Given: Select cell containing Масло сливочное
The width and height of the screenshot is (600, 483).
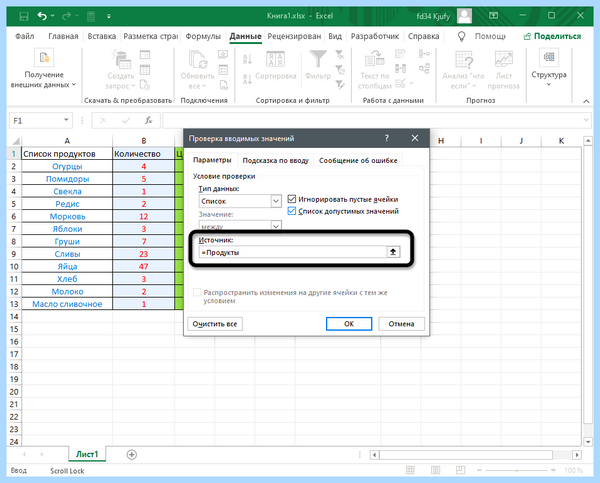Looking at the screenshot, I should coord(67,304).
